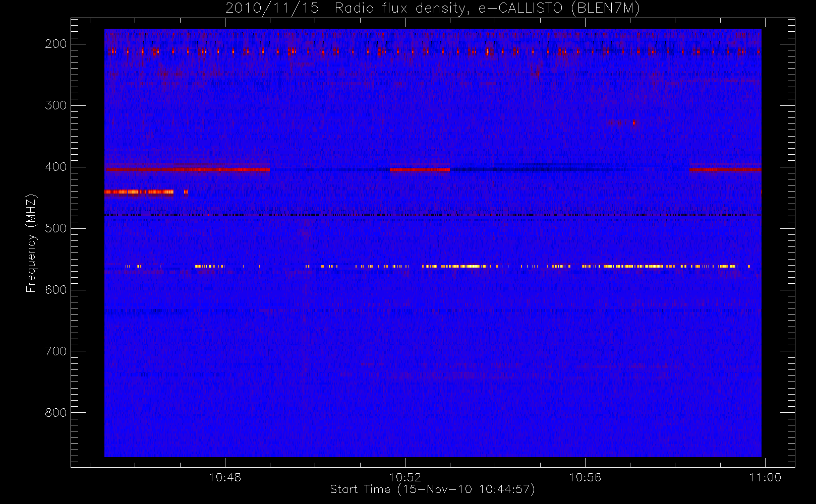Click the bright yellow-red burst near 440 MHz
The width and height of the screenshot is (816, 504).
(139, 192)
